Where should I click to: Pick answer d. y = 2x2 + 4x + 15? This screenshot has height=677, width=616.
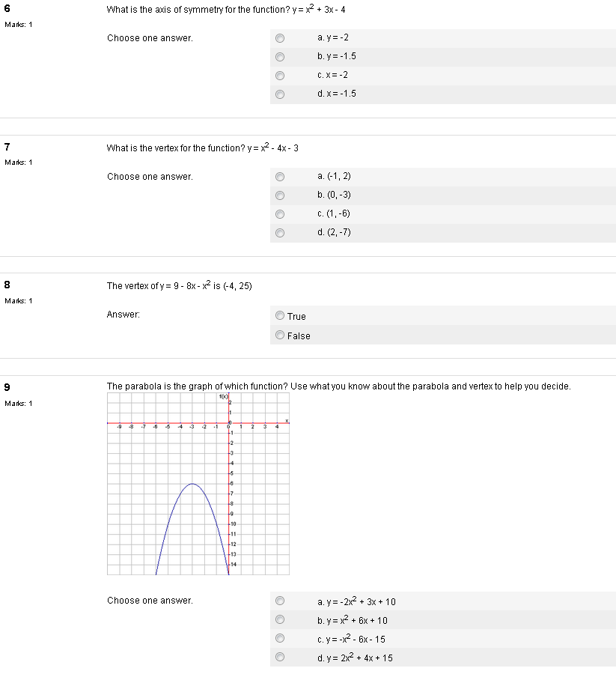[x=280, y=657]
